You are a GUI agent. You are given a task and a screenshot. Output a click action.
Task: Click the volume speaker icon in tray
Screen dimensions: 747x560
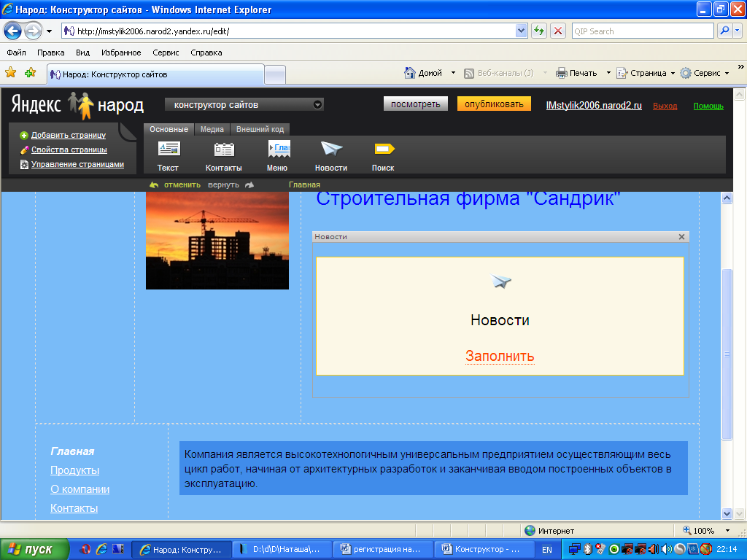[x=668, y=549]
